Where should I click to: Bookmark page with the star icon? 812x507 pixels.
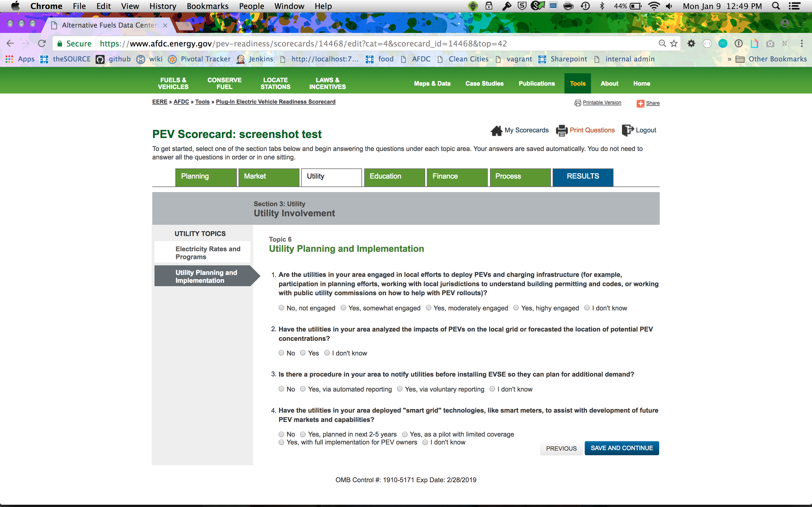[674, 44]
